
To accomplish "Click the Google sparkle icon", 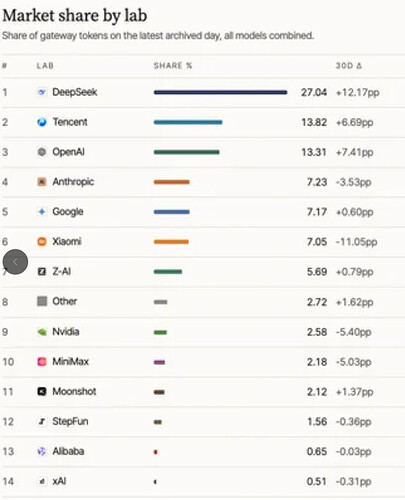I will click(42, 212).
